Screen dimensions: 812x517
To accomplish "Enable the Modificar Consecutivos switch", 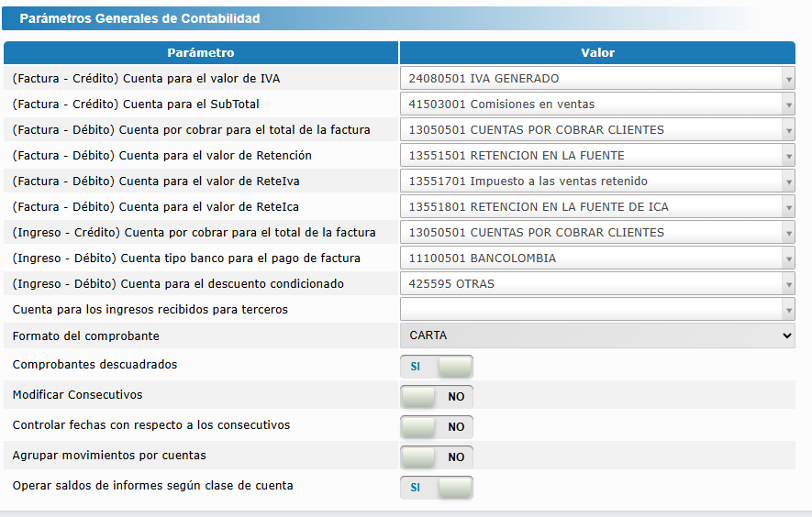I will [437, 397].
